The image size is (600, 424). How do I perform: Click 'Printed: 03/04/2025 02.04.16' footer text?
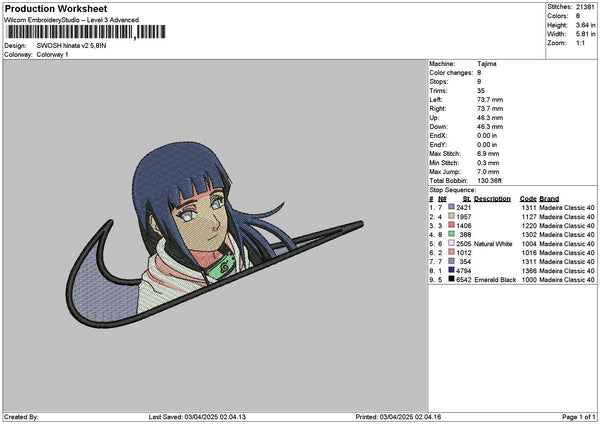click(398, 417)
